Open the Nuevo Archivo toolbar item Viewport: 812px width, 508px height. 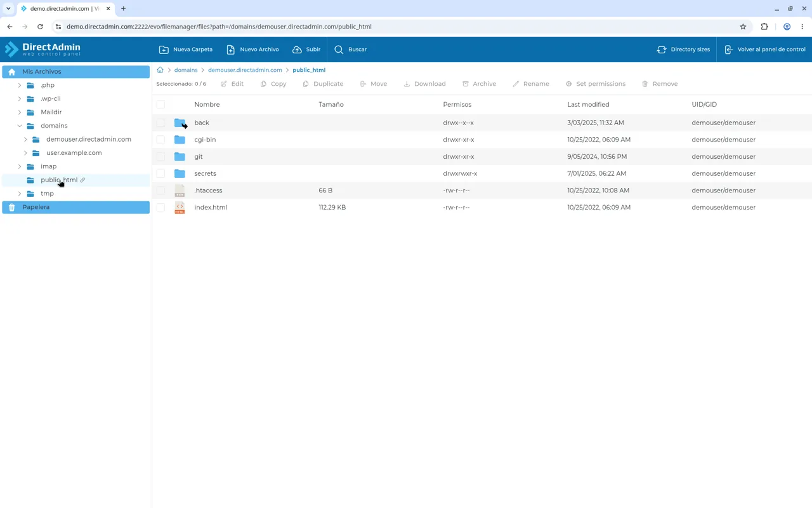(x=252, y=50)
